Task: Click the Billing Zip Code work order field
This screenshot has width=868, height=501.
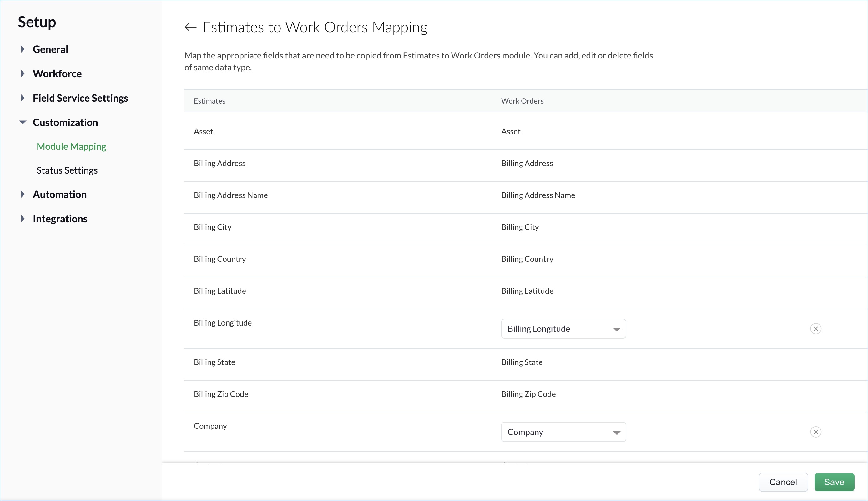Action: [528, 394]
